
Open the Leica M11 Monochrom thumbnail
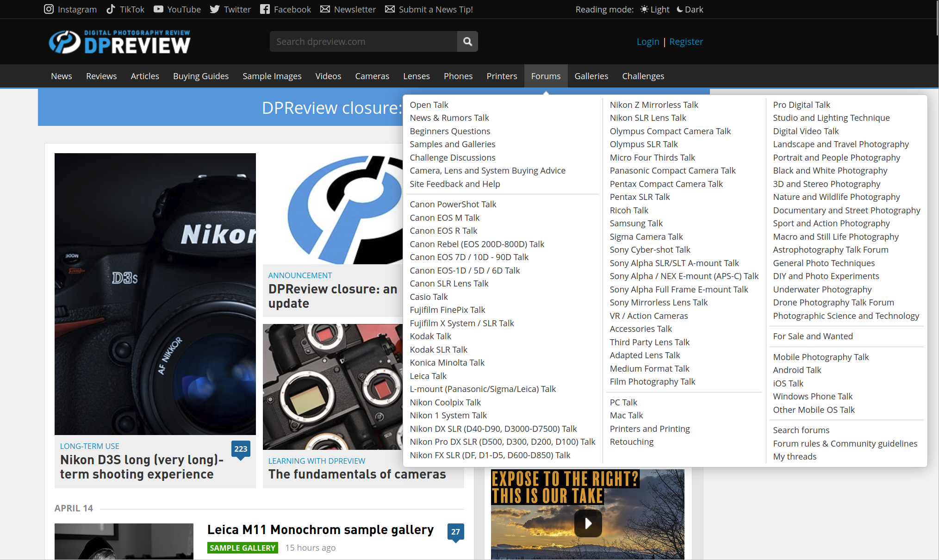[124, 541]
